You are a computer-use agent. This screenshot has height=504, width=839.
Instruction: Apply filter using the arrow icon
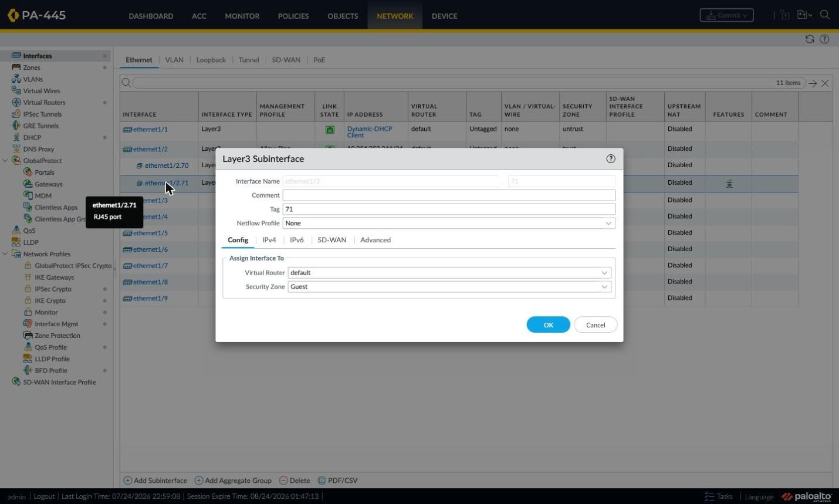pyautogui.click(x=813, y=83)
